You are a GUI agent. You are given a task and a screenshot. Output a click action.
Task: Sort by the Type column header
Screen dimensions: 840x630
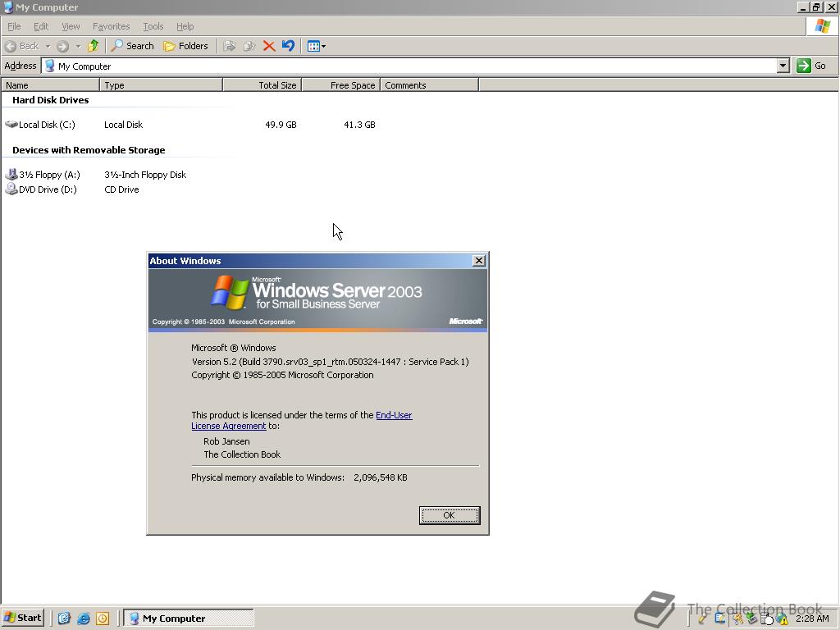[162, 85]
